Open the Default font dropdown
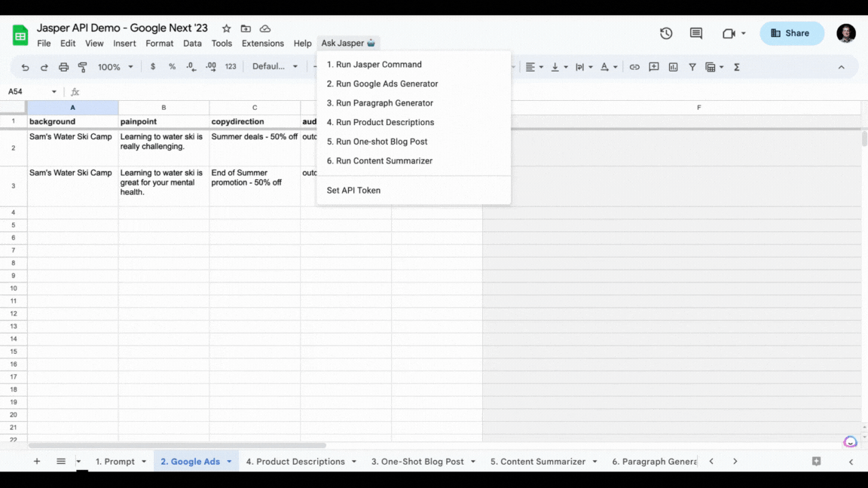868x488 pixels. (x=274, y=66)
